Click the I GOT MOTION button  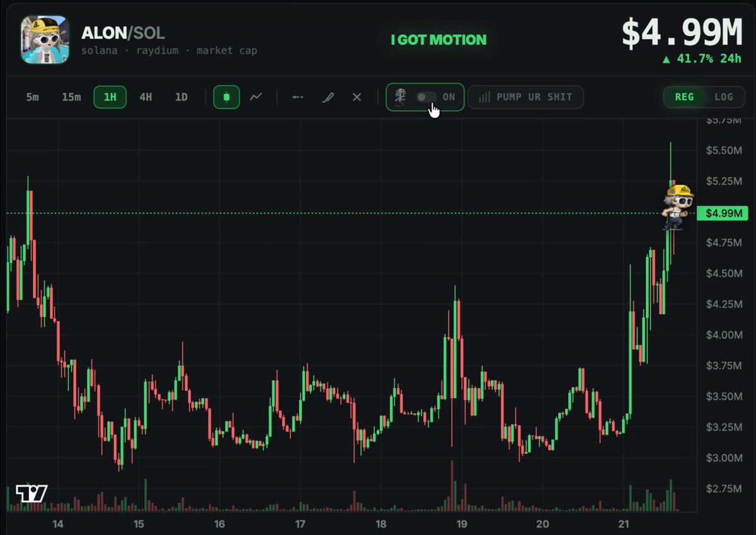click(x=438, y=40)
